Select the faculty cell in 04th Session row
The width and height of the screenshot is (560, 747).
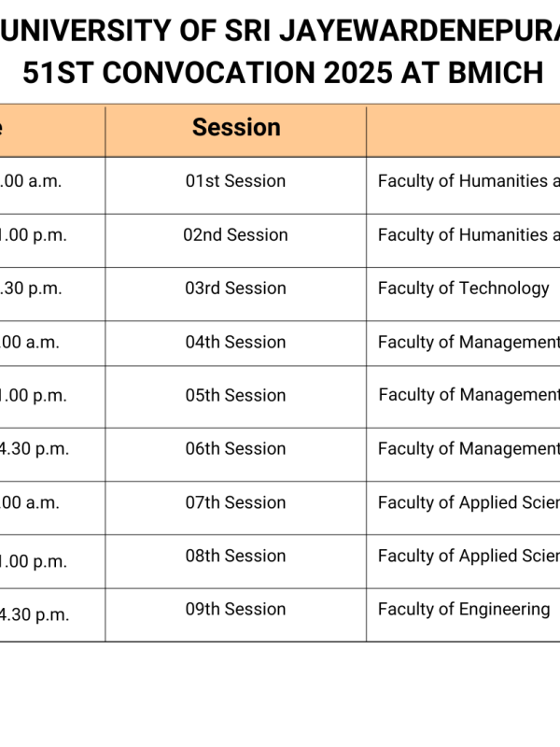point(467,342)
